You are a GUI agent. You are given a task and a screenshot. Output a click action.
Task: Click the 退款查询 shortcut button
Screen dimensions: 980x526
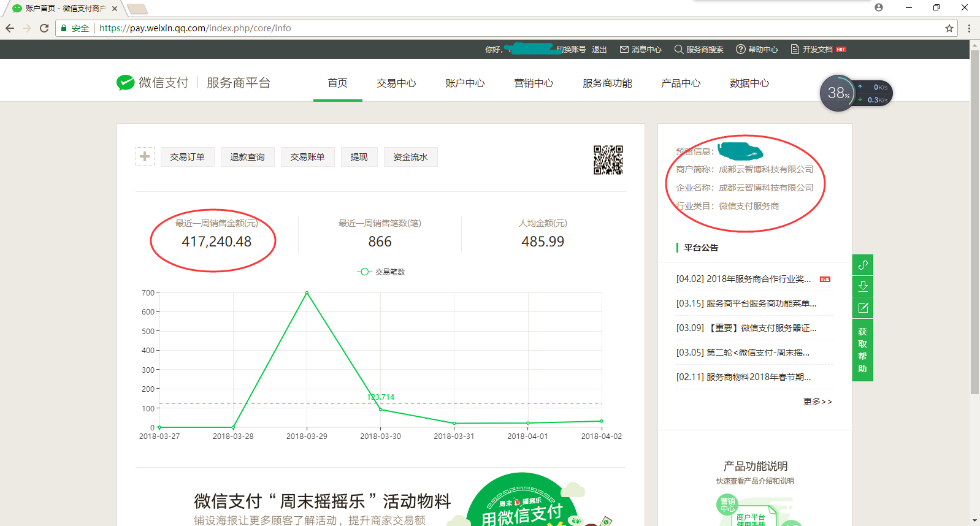coord(248,157)
